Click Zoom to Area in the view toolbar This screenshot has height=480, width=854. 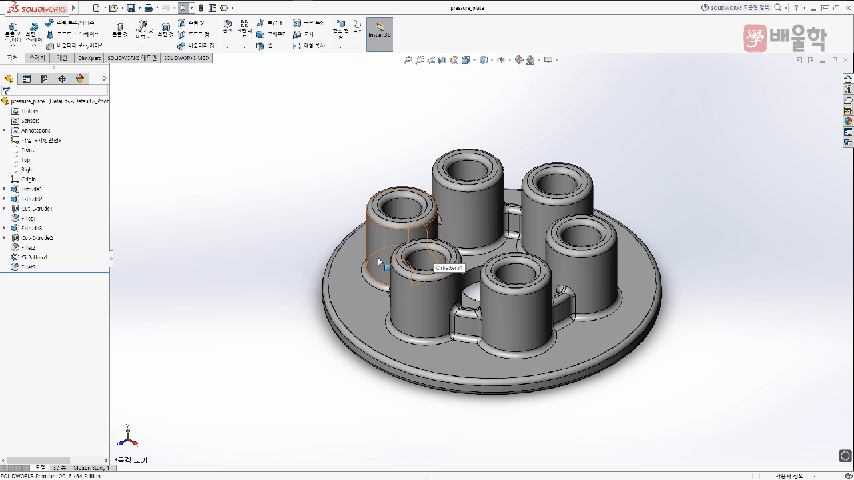(419, 60)
